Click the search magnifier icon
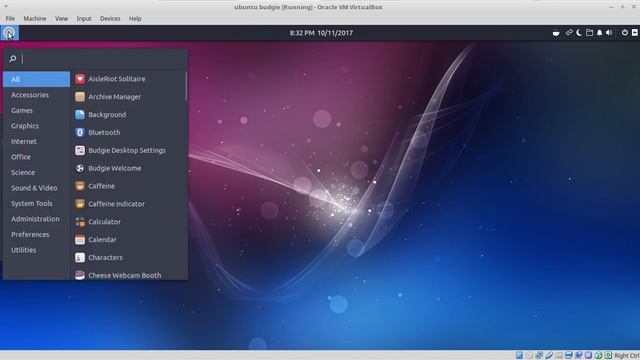 tap(13, 59)
